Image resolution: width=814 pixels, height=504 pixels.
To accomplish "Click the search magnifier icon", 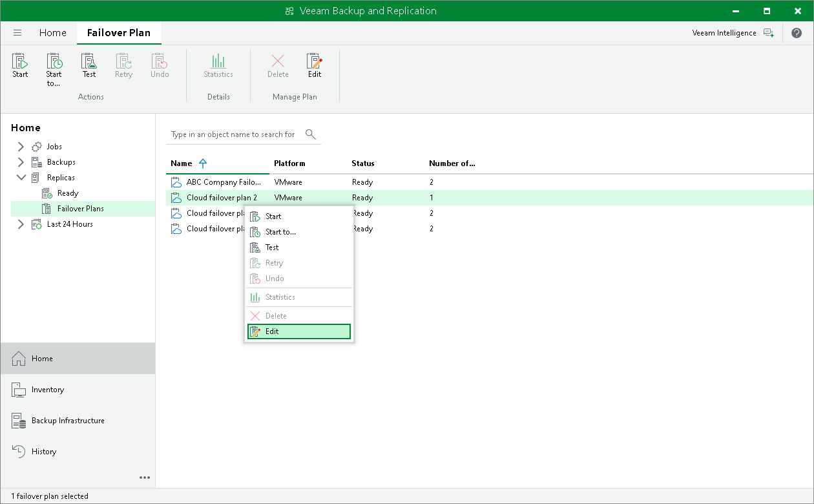I will click(311, 134).
